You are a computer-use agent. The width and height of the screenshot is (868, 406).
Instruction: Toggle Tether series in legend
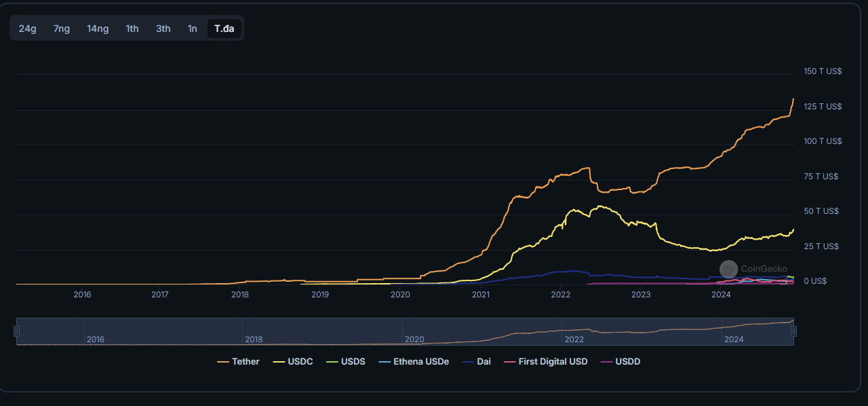[238, 362]
